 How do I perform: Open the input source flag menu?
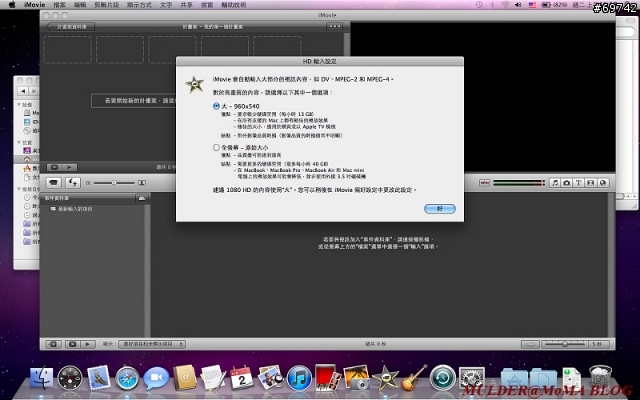[532, 5]
